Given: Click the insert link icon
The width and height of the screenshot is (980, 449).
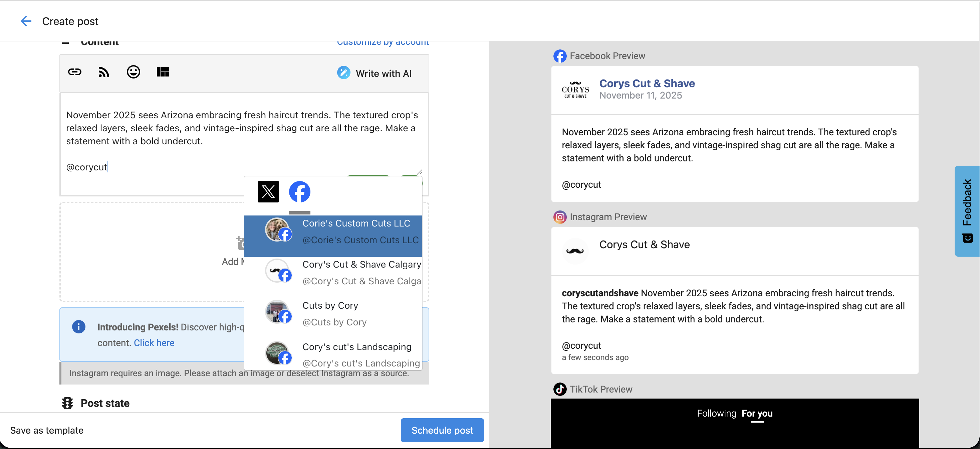Looking at the screenshot, I should [74, 72].
